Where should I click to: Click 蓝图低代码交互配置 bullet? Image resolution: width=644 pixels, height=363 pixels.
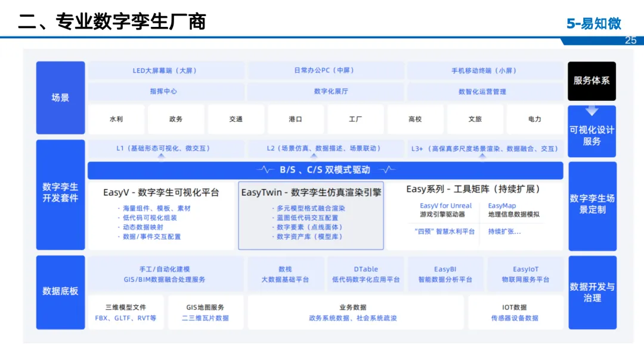(x=305, y=218)
